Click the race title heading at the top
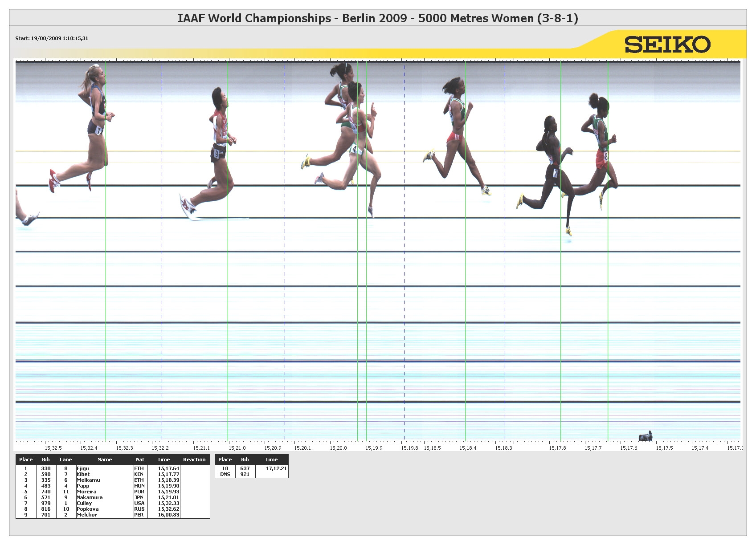 (x=378, y=19)
